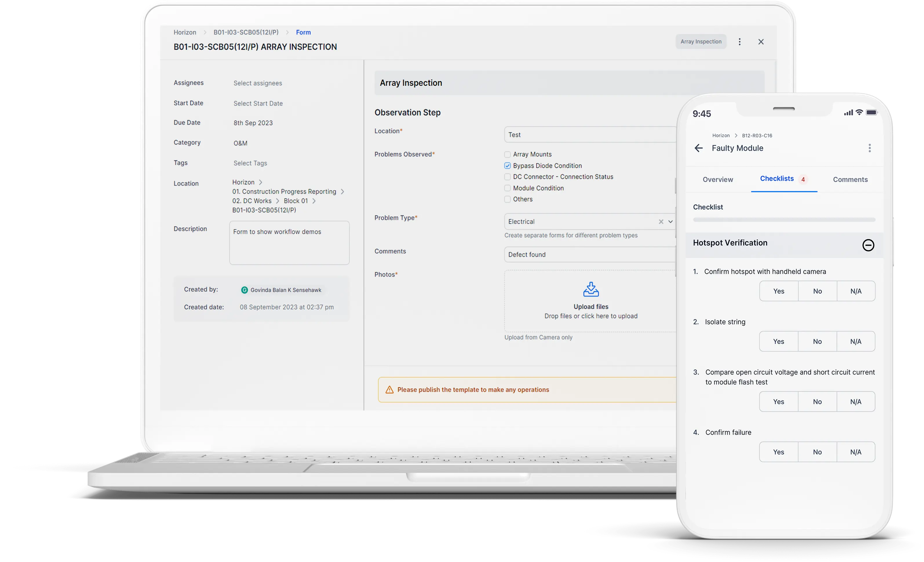Close the Array Inspection form with X

click(x=761, y=42)
